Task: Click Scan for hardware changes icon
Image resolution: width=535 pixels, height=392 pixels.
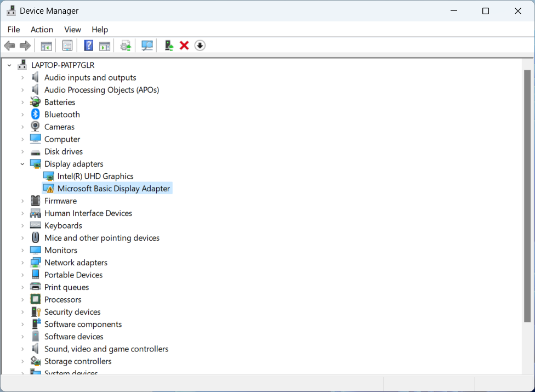Action: pos(147,46)
